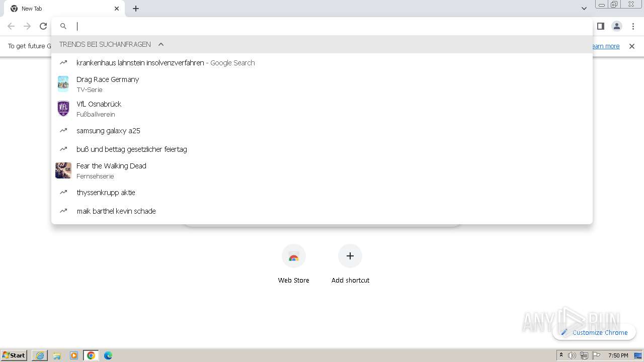The width and height of the screenshot is (644, 362).
Task: Click the Add shortcut plus icon
Action: tap(350, 256)
